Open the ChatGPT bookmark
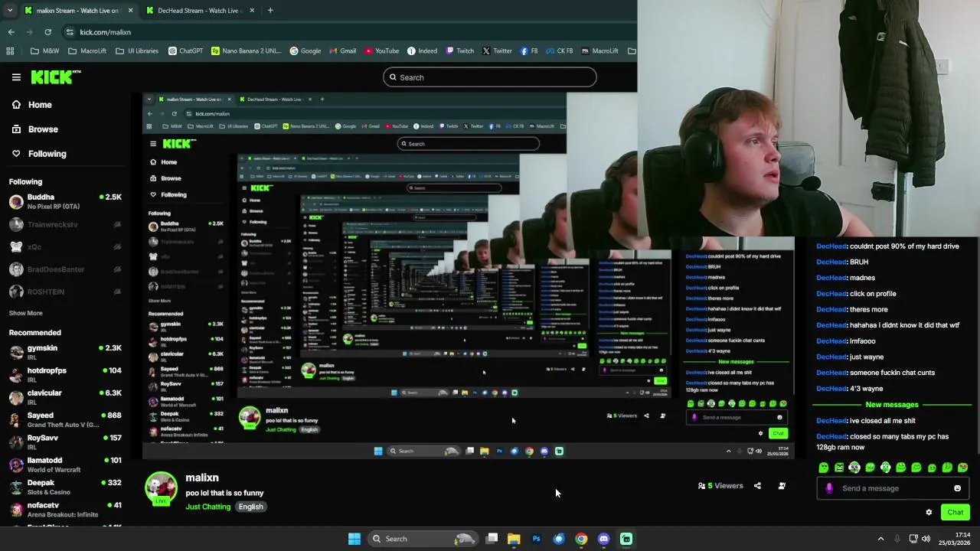Viewport: 980px width, 551px height. 185,51
